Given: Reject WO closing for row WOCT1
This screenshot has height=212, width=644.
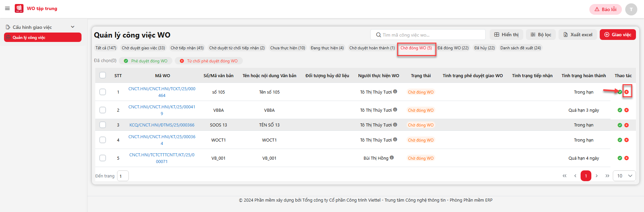Looking at the screenshot, I should click(627, 140).
